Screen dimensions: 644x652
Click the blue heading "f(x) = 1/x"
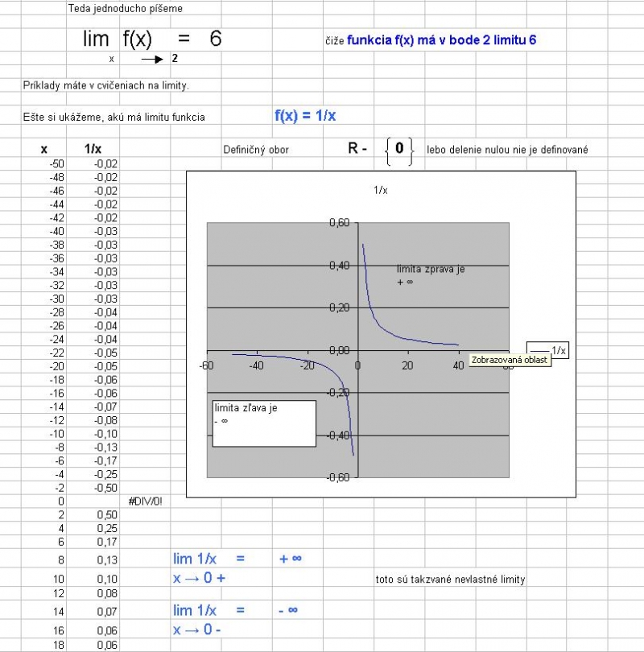pyautogui.click(x=305, y=115)
